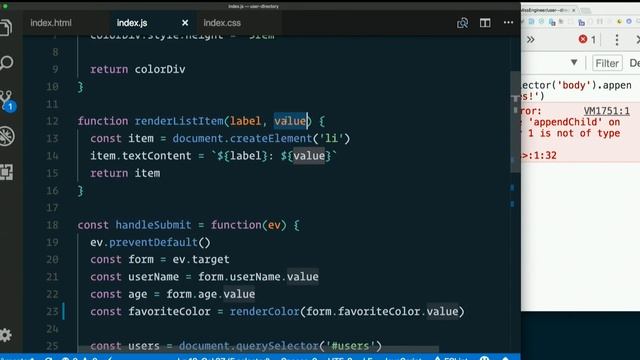Screen dimensions: 640x360
Task: Click renderColor call on line 23
Action: click(x=264, y=312)
